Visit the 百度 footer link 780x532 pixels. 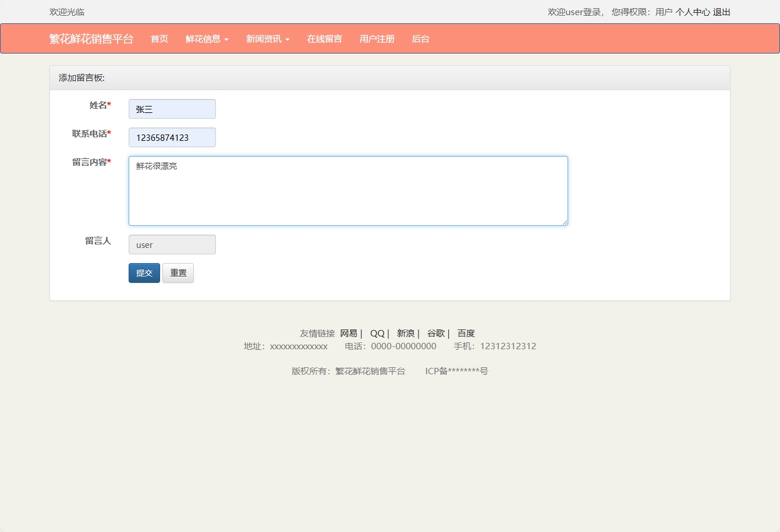tap(466, 333)
